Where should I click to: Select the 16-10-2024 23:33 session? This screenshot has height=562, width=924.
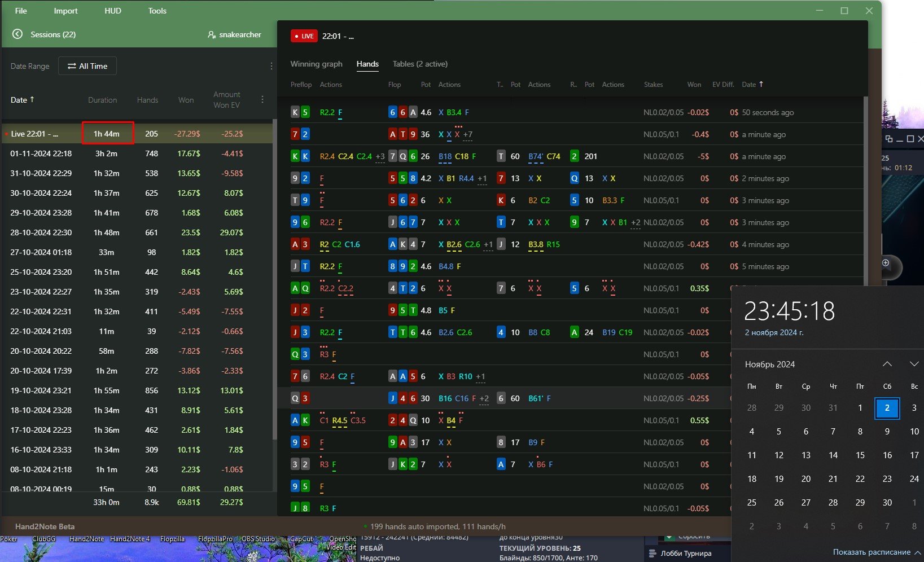tap(137, 450)
